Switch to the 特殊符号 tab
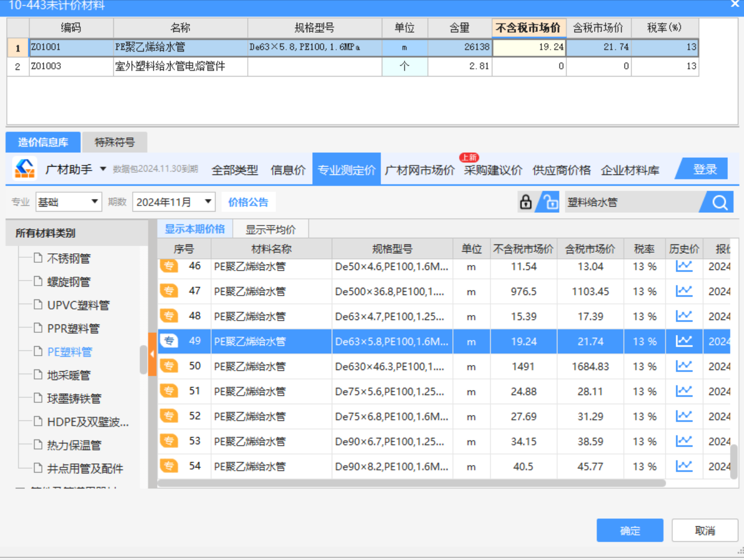 click(114, 142)
